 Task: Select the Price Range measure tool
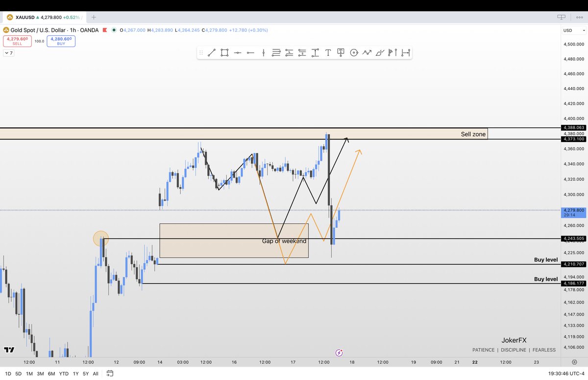[315, 52]
